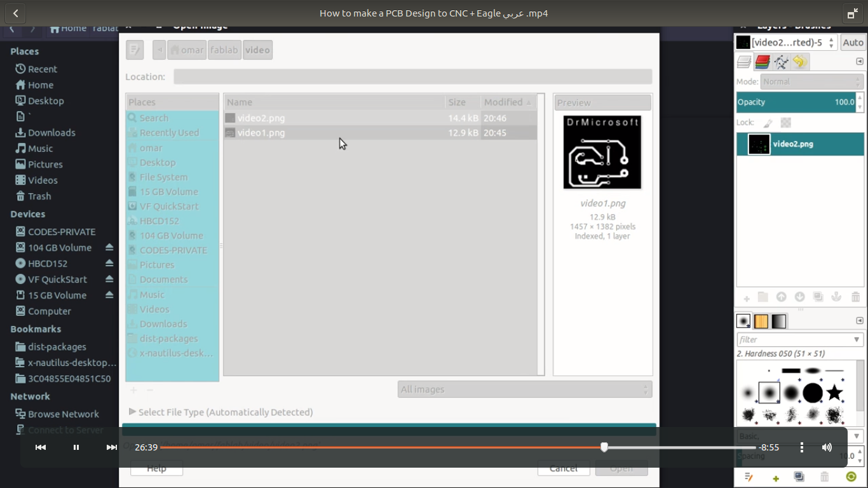This screenshot has width=868, height=488.
Task: Select the large hard round brush
Action: [813, 393]
